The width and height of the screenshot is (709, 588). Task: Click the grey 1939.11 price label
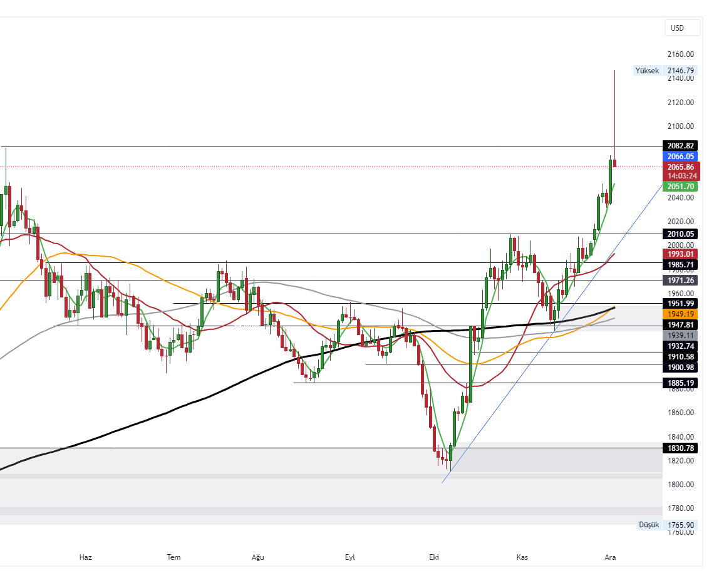(681, 336)
